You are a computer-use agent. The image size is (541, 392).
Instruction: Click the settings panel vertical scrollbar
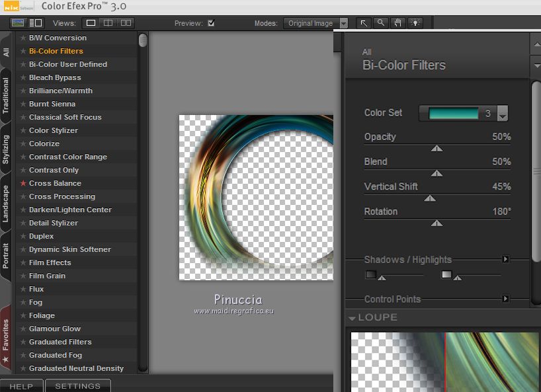[536, 172]
